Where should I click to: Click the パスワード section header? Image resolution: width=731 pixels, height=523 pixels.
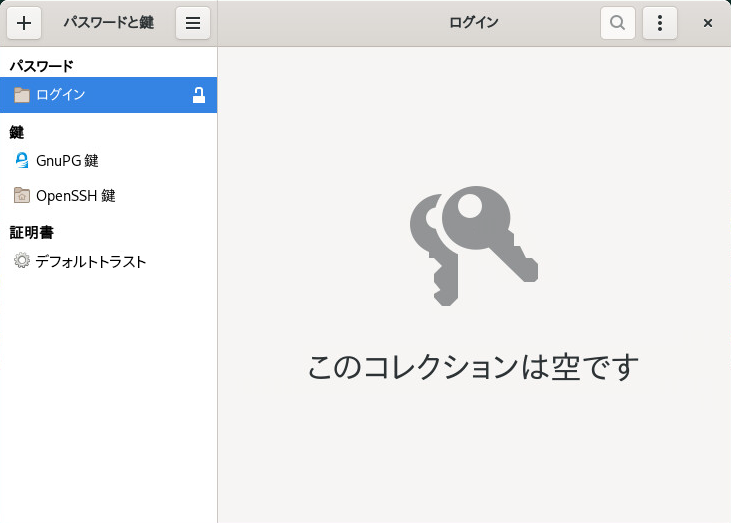(x=42, y=66)
